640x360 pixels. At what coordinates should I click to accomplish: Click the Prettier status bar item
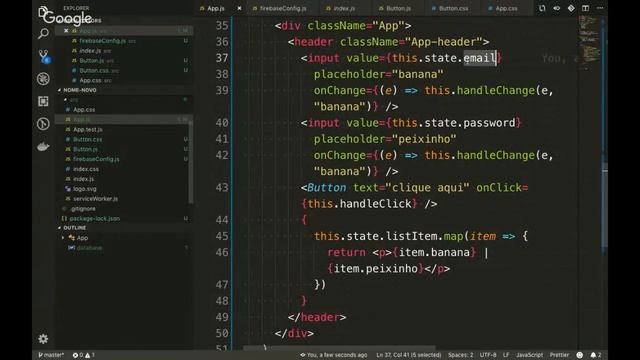(x=559, y=355)
